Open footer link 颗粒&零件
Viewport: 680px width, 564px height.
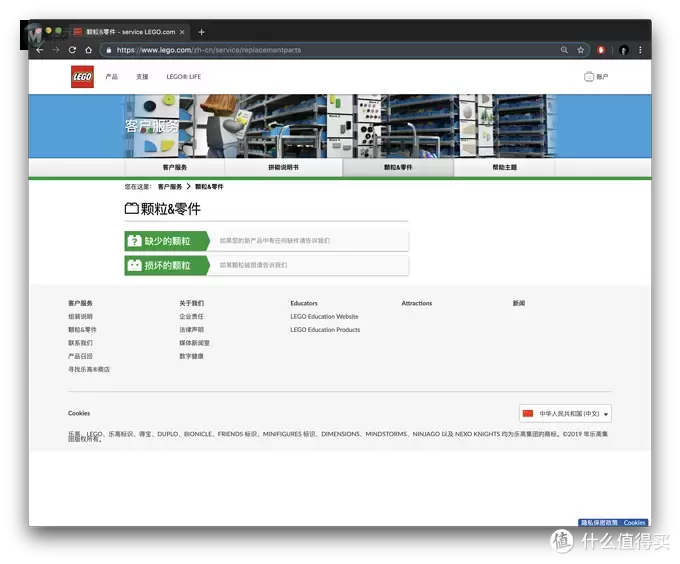[x=82, y=330]
